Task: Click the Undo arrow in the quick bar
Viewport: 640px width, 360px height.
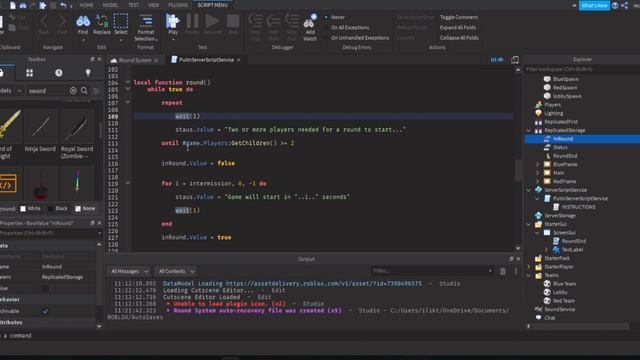Action: coord(63,5)
